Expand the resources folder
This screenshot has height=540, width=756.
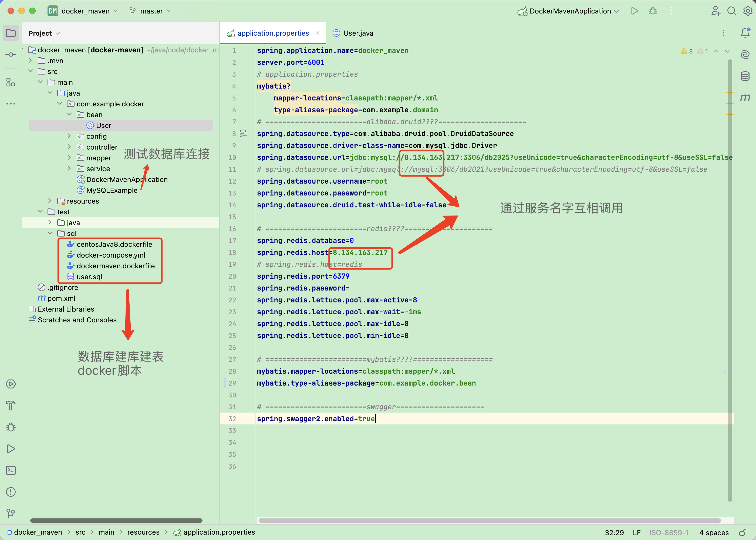point(50,201)
